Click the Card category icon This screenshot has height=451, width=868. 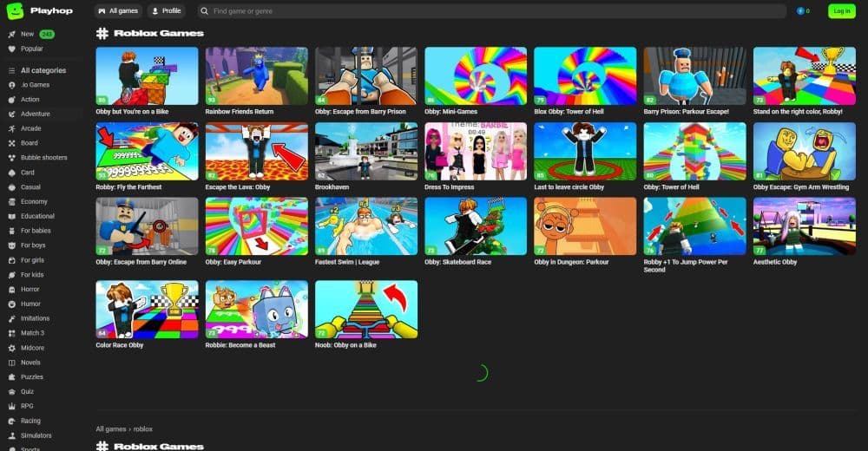(x=11, y=172)
